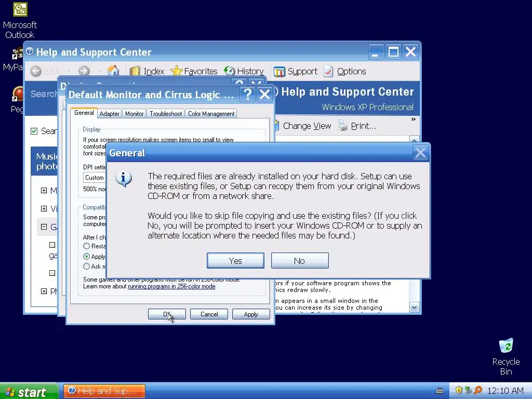Click the help question mark in monitor properties title bar
Viewport: 532px width, 399px height.
point(248,95)
